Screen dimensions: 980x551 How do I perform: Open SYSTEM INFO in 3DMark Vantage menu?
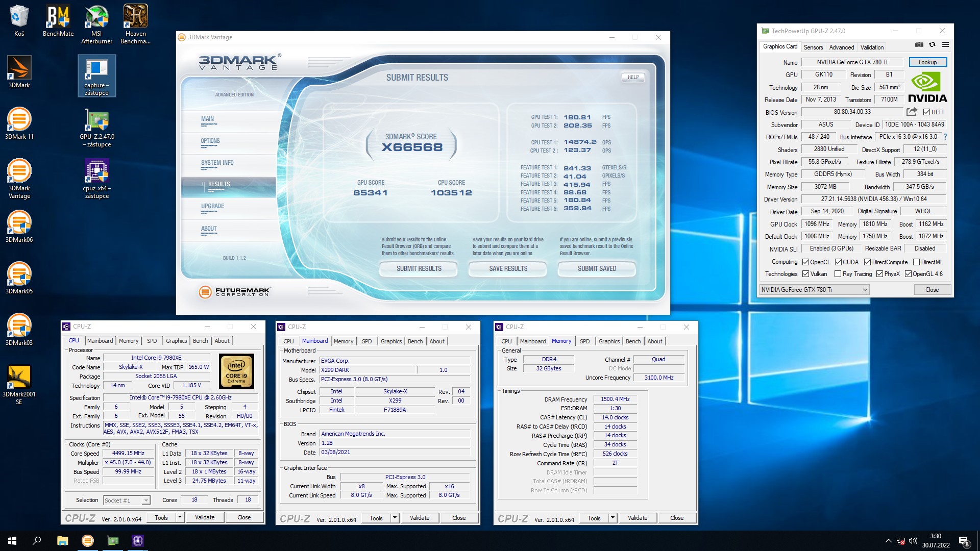[217, 163]
